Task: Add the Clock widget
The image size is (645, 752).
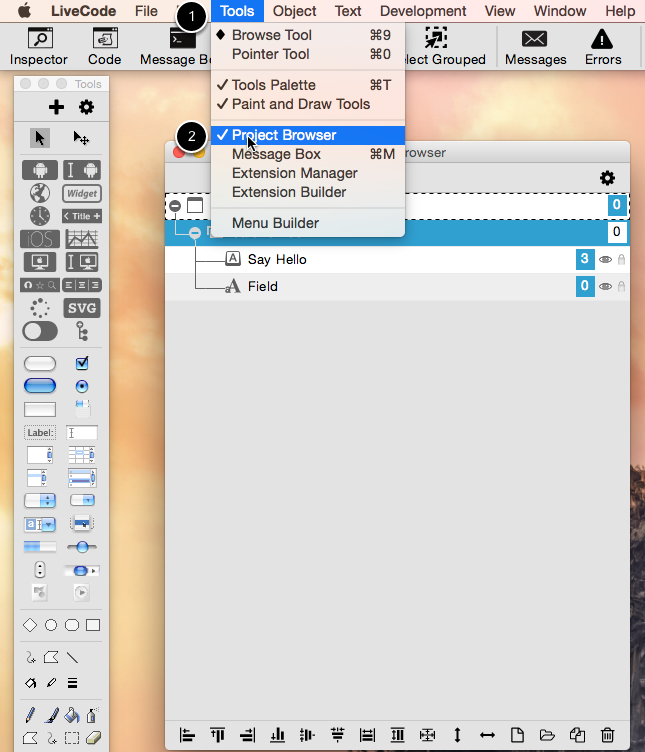Action: [x=40, y=216]
